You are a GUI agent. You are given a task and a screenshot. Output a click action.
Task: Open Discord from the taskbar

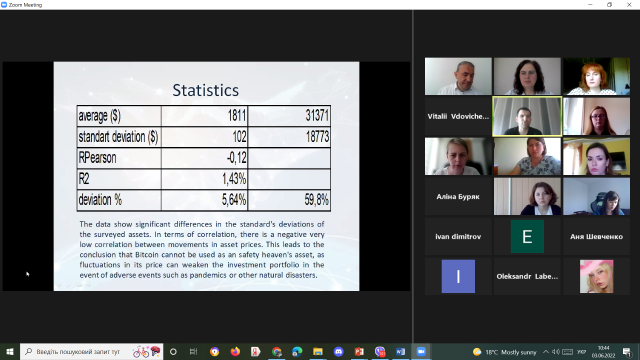point(338,351)
